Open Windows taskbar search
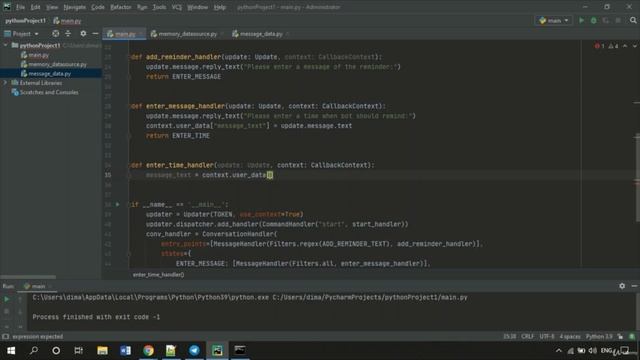Image resolution: width=640 pixels, height=360 pixels. [34, 351]
